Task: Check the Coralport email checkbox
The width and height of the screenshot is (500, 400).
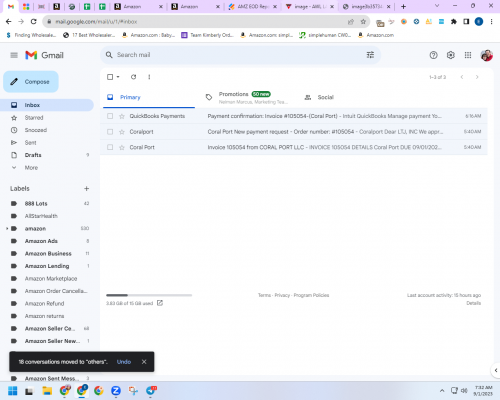Action: coord(110,132)
